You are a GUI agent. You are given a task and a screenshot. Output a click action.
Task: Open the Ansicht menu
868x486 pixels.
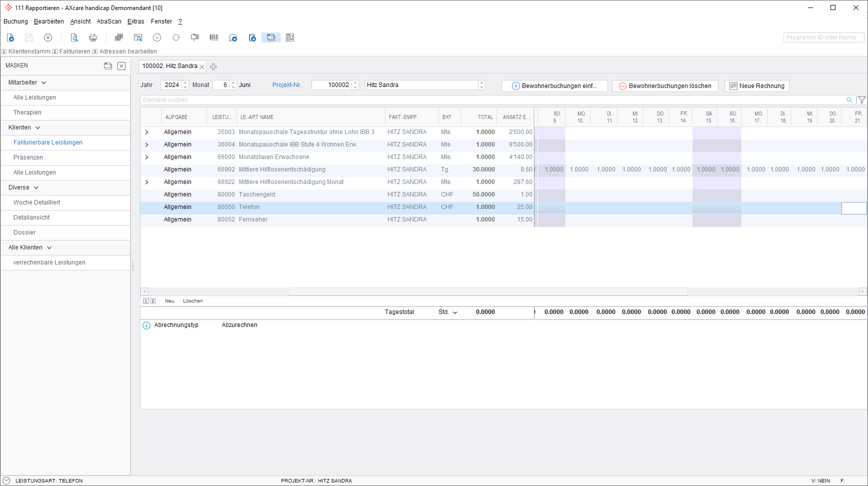80,21
